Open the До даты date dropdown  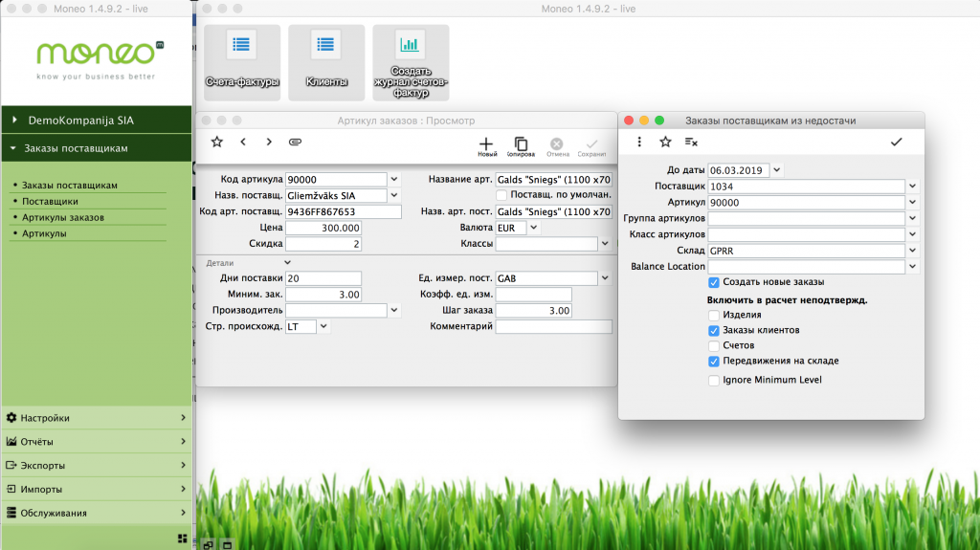[776, 170]
